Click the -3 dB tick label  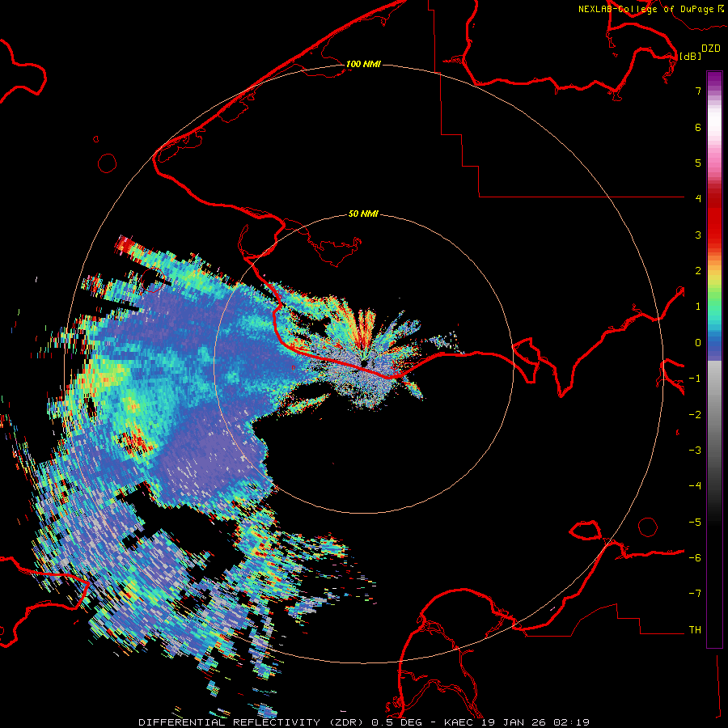pos(695,451)
